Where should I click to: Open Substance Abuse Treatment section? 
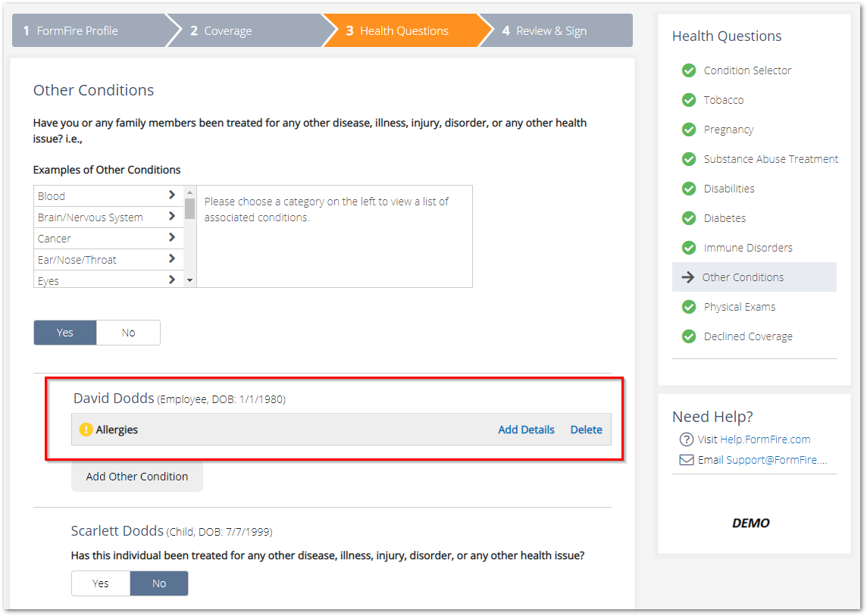click(x=771, y=159)
